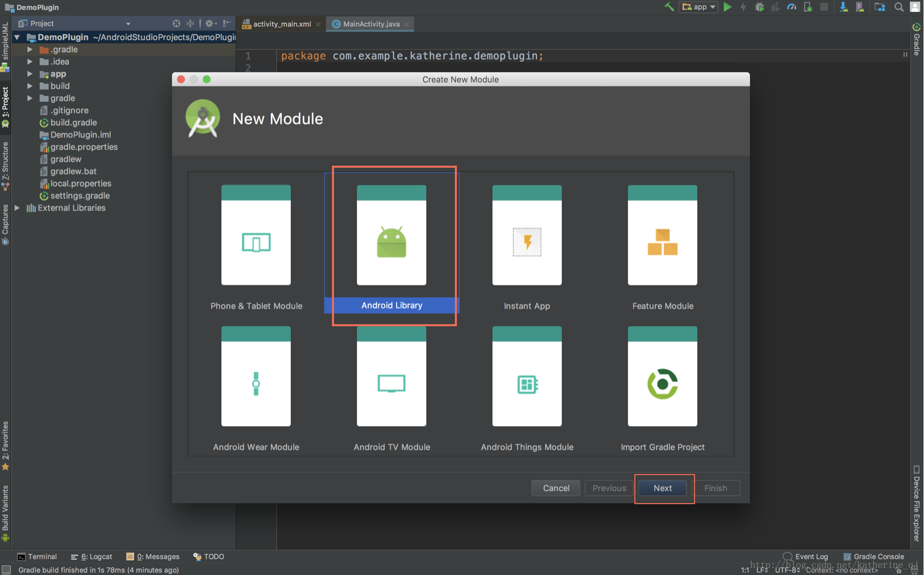Screen dimensions: 924x575
Task: Expand the app module folder
Action: [30, 74]
